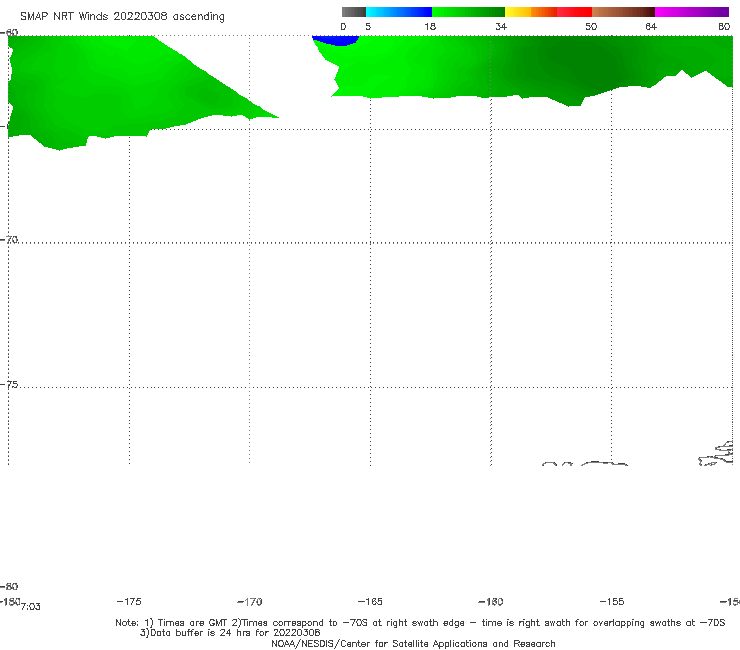Click the blue 5-18 segment of the color bar
The image size is (740, 650).
(399, 12)
